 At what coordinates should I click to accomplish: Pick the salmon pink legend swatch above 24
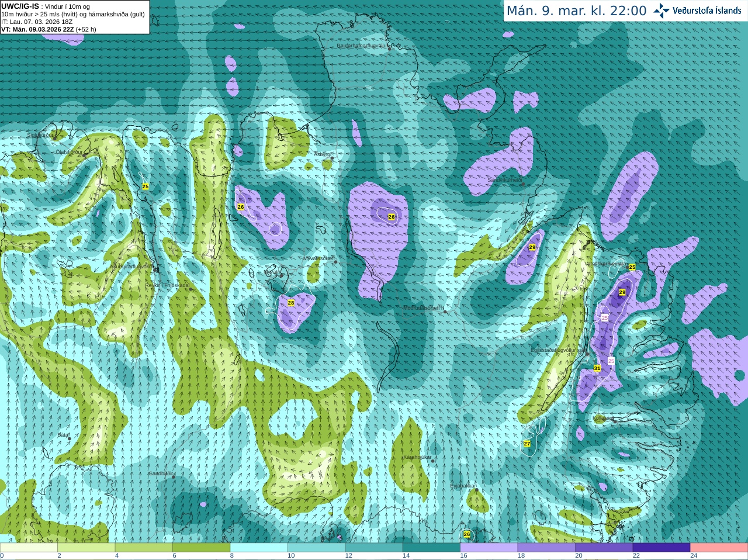[x=719, y=548]
